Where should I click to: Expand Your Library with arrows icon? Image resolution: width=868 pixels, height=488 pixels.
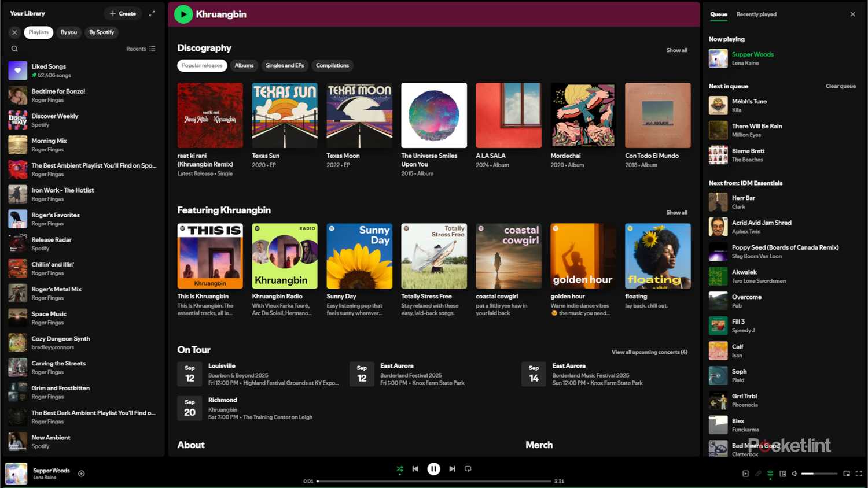point(152,13)
